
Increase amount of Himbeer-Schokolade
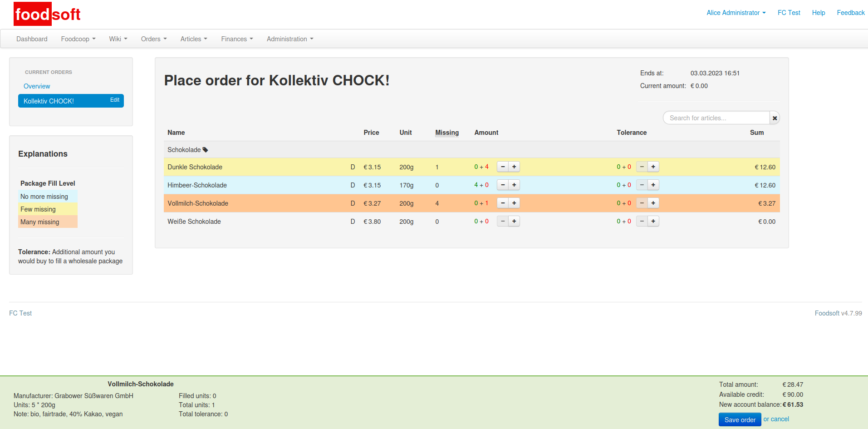click(514, 185)
